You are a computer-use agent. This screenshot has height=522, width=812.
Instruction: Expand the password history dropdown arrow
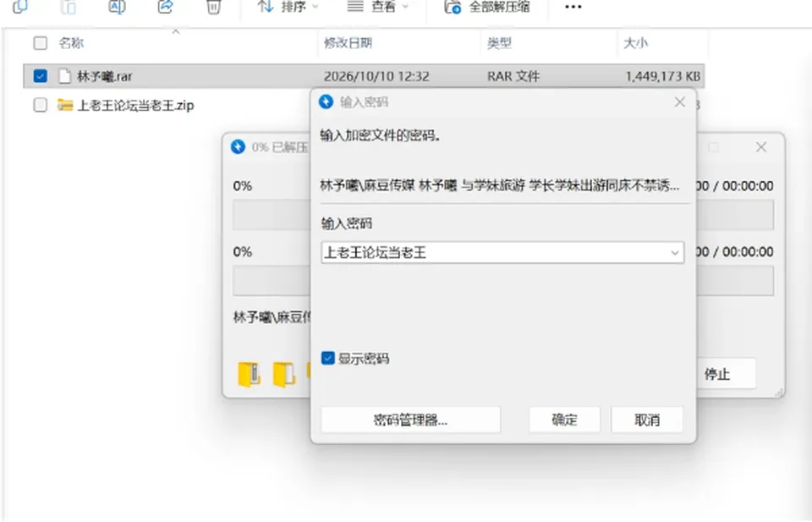coord(674,253)
